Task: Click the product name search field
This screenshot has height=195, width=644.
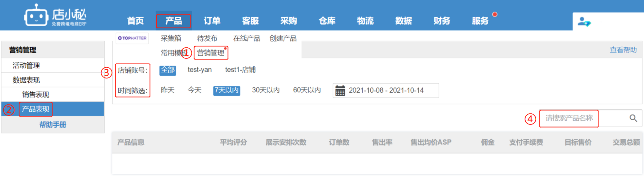Action: pyautogui.click(x=573, y=118)
